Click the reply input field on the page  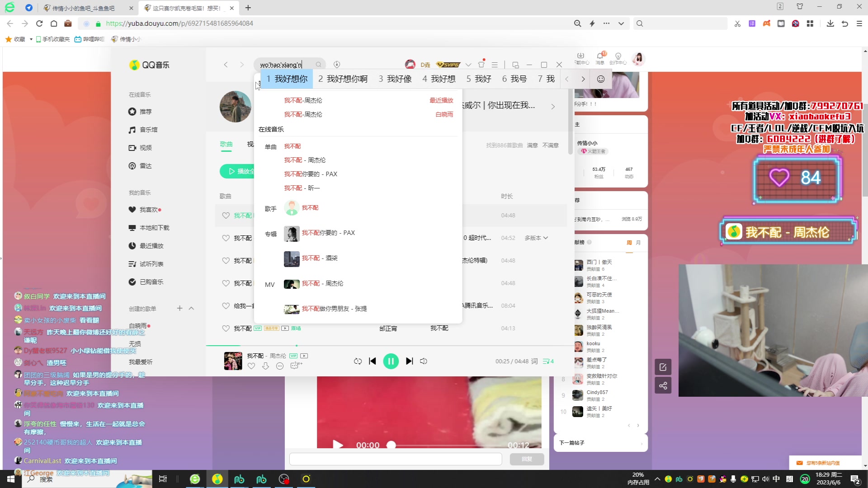pos(396,459)
